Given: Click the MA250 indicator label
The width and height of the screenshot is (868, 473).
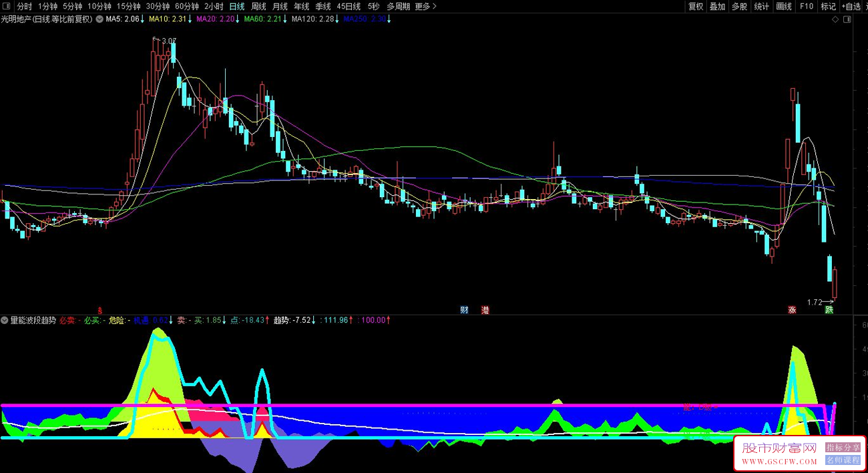Looking at the screenshot, I should click(365, 19).
